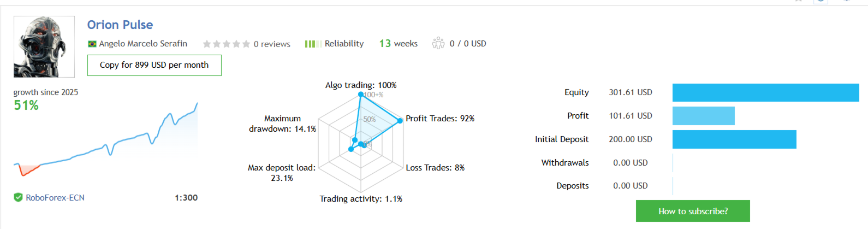Click the Brazil flag icon beside author
Screen dimensions: 868x229
(92, 44)
